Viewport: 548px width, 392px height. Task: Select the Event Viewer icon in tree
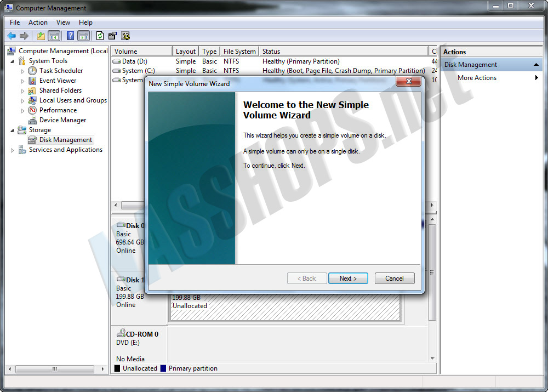click(32, 81)
